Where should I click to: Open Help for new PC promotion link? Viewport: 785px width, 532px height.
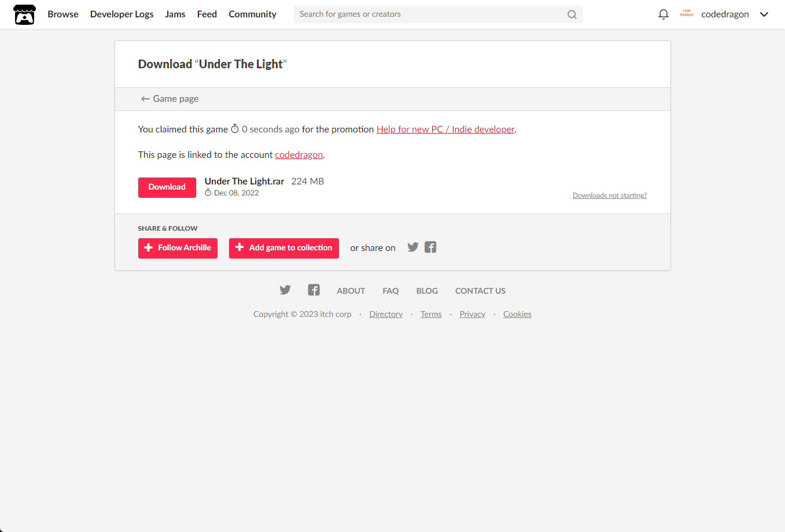pyautogui.click(x=445, y=130)
